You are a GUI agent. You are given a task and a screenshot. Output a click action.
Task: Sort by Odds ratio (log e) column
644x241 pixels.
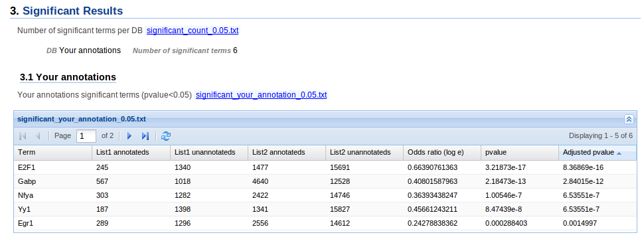[442, 152]
